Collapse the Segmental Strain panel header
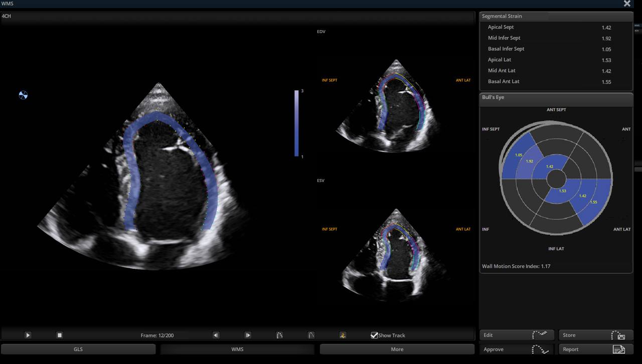642x364 pixels. coord(556,16)
